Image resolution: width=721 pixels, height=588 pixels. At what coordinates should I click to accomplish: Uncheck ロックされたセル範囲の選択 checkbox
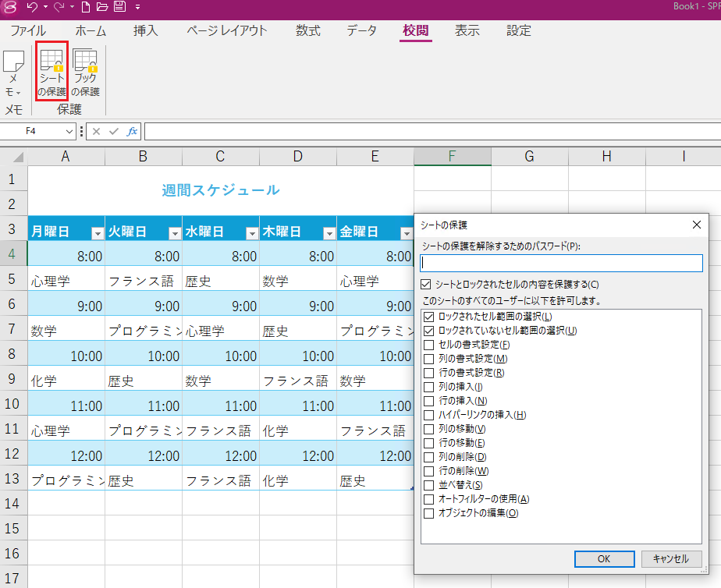(x=428, y=317)
